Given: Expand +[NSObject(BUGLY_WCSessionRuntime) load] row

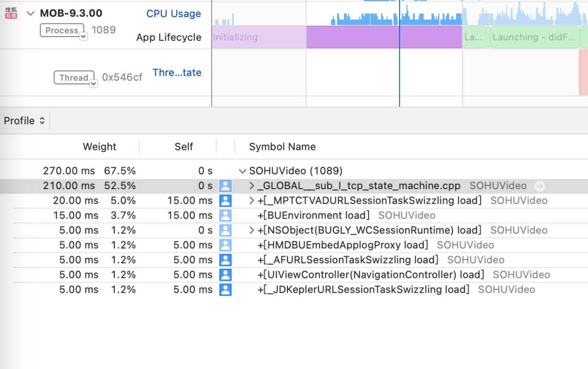Looking at the screenshot, I should 252,230.
